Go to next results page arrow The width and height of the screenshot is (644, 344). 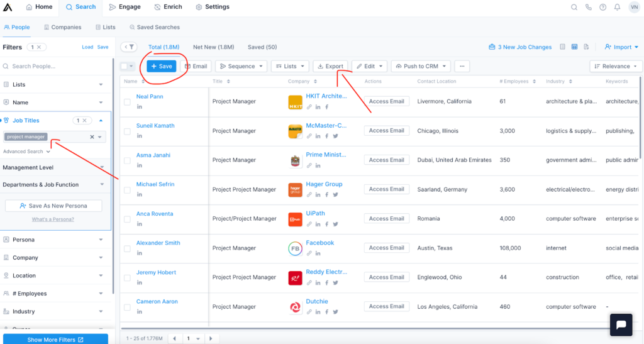211,339
